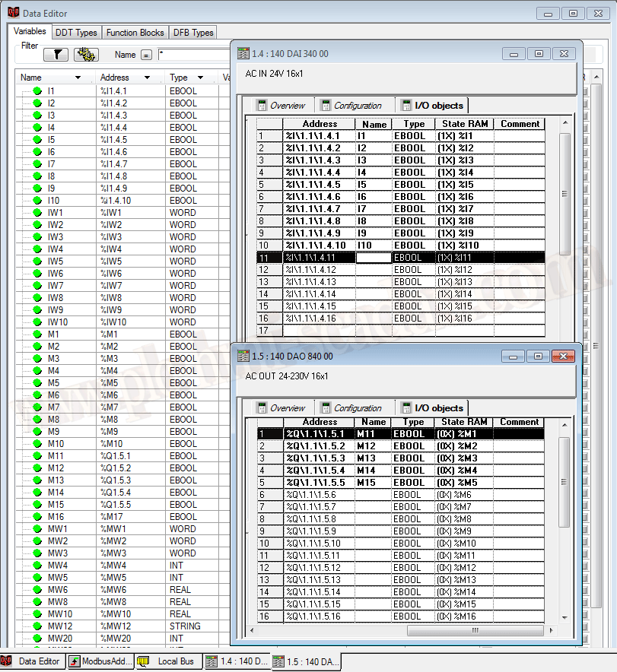Screen dimensions: 617x672
Task: Click the 1.4 : 140 DAI window button in the bottom bar
Action: 236,661
